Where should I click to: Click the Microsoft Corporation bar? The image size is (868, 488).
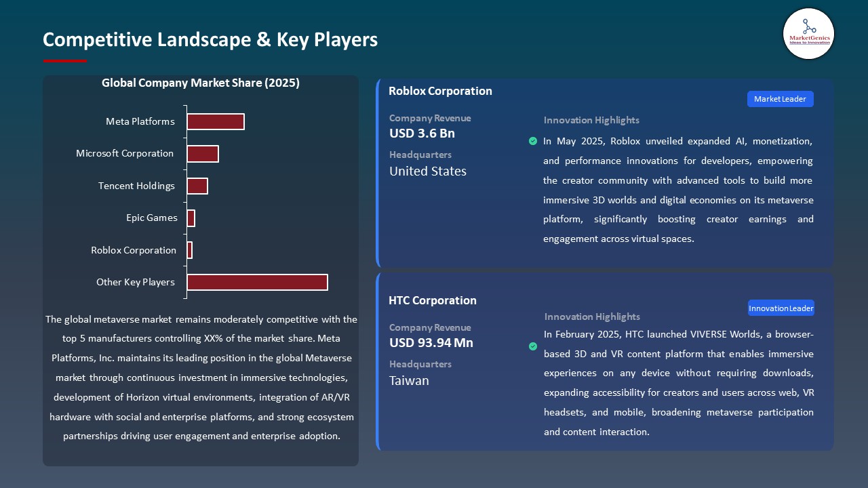[x=203, y=153]
